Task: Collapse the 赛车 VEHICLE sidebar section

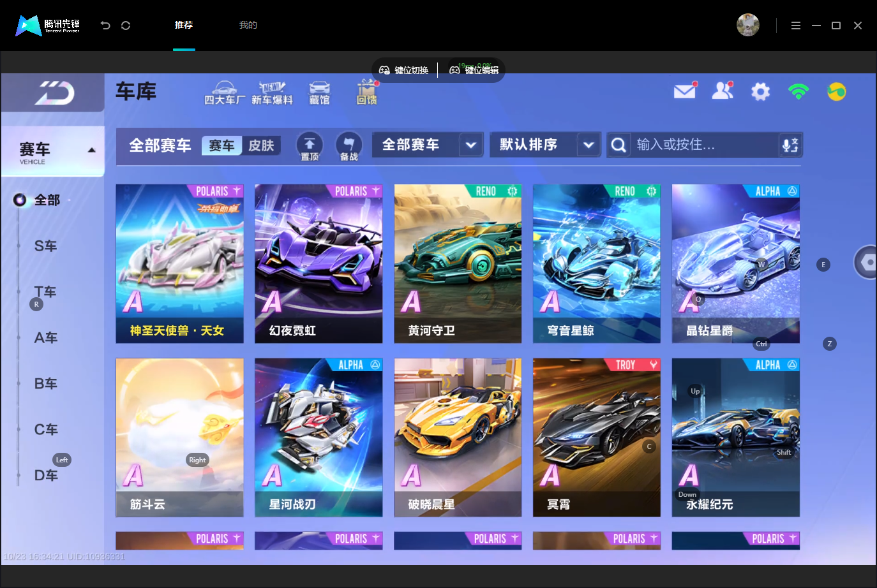Action: [53, 151]
